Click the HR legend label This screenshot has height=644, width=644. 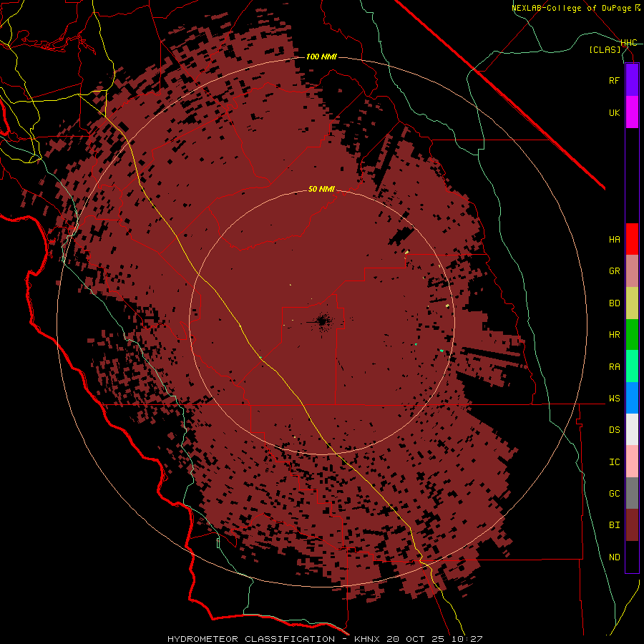(614, 335)
